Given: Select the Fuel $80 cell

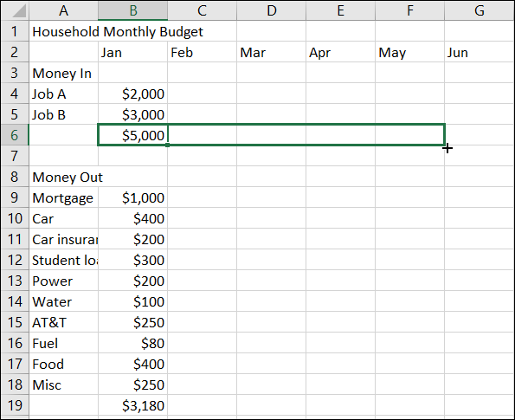Looking at the screenshot, I should point(132,343).
